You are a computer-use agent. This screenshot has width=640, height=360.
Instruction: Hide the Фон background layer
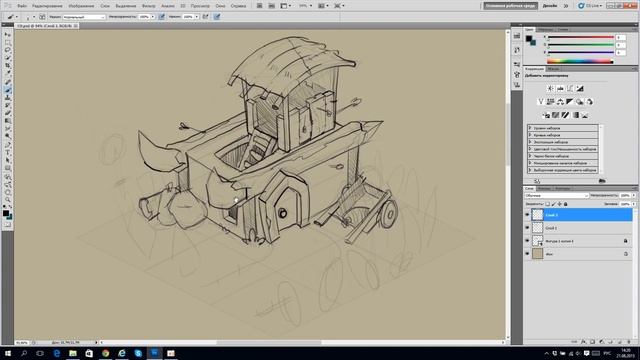[527, 254]
